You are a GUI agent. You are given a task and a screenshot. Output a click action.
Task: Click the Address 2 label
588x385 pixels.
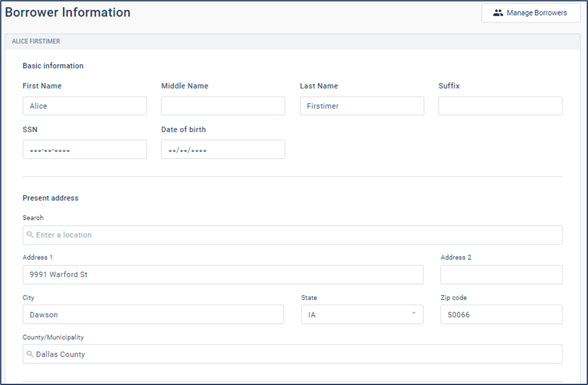(456, 257)
